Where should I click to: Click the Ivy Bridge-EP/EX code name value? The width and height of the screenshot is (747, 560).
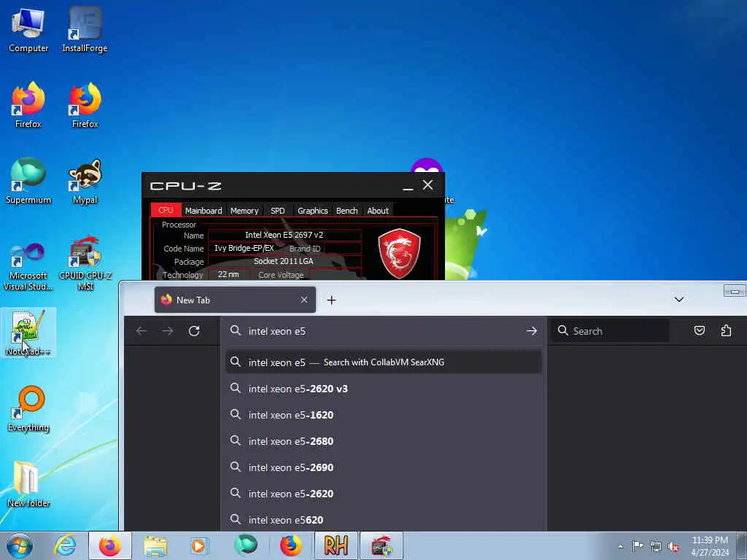click(244, 248)
